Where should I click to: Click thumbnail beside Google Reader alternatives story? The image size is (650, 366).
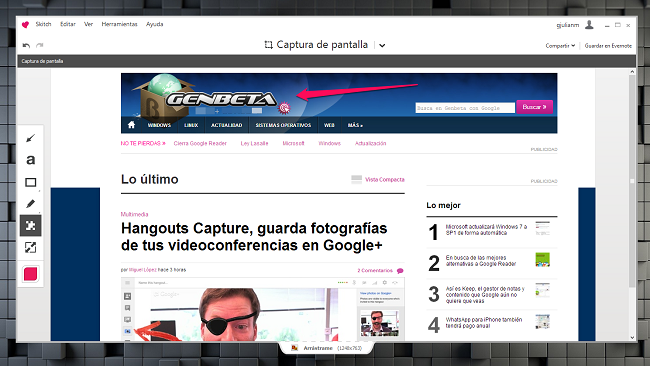pos(542,259)
